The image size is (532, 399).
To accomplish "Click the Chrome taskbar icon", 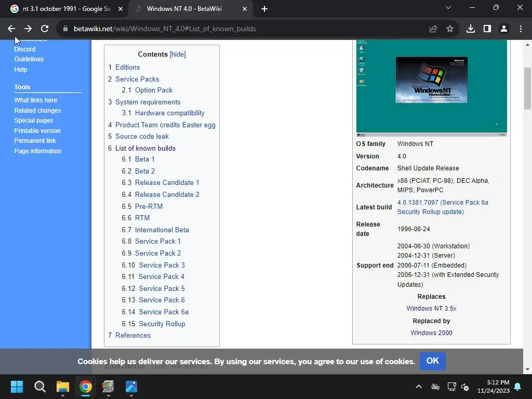I will 86,387.
